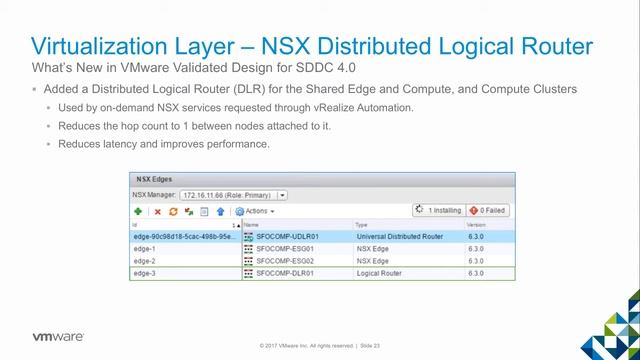640x360 pixels.
Task: Click NSX Edge type in SFOCOMP-ESG02 row
Action: point(372,261)
